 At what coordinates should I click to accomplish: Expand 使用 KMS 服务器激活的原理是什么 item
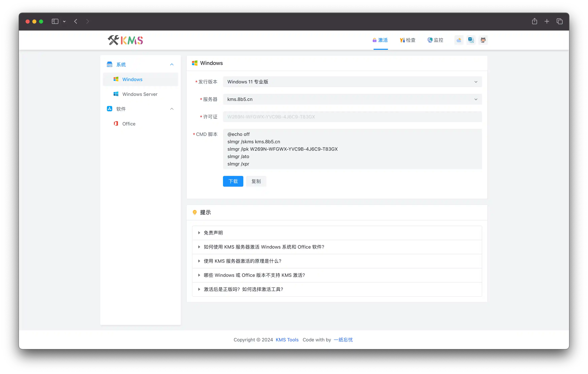[242, 261]
